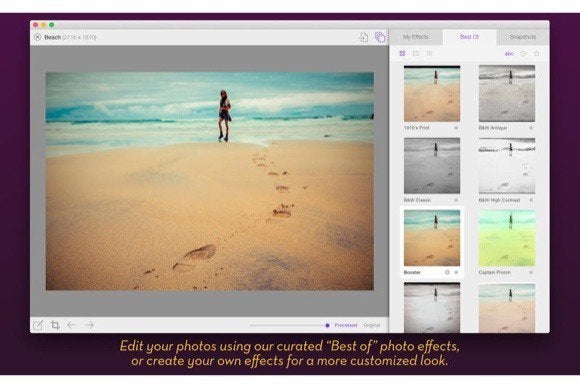
Task: Click the processed/original slider handle
Action: tap(327, 325)
